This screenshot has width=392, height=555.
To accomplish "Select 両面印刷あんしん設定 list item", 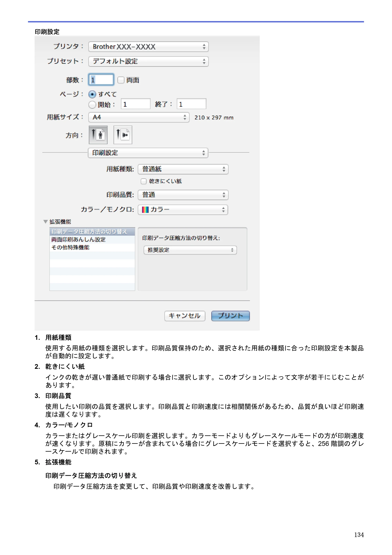I will (x=92, y=240).
